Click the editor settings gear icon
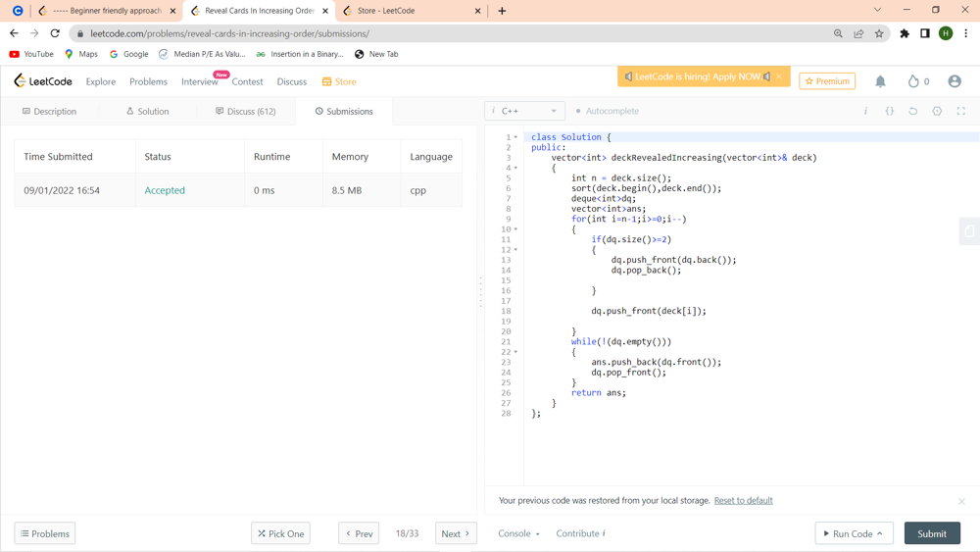The width and height of the screenshot is (980, 552). pos(937,111)
